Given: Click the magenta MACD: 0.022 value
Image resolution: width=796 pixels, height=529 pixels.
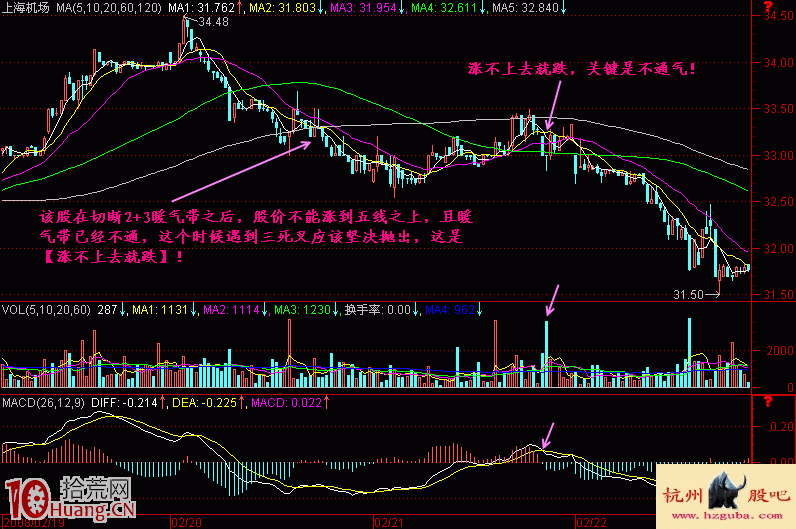Looking at the screenshot, I should tap(286, 403).
